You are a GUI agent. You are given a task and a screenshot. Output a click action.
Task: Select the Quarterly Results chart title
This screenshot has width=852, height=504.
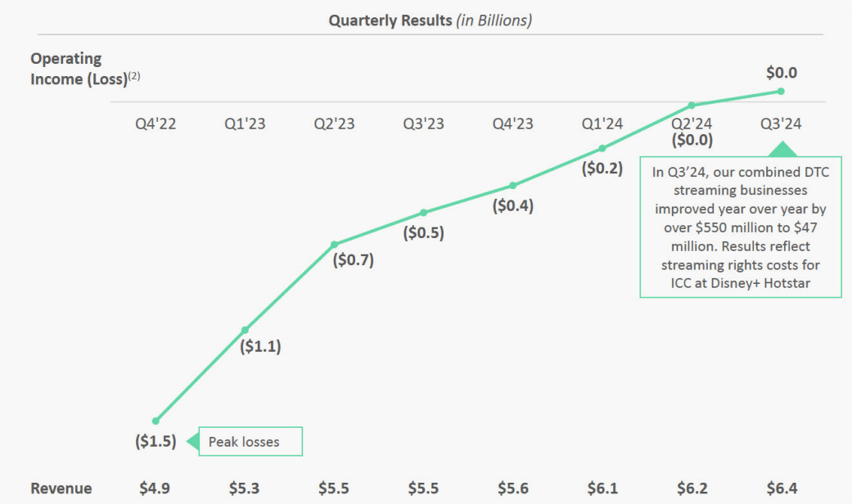(x=430, y=20)
